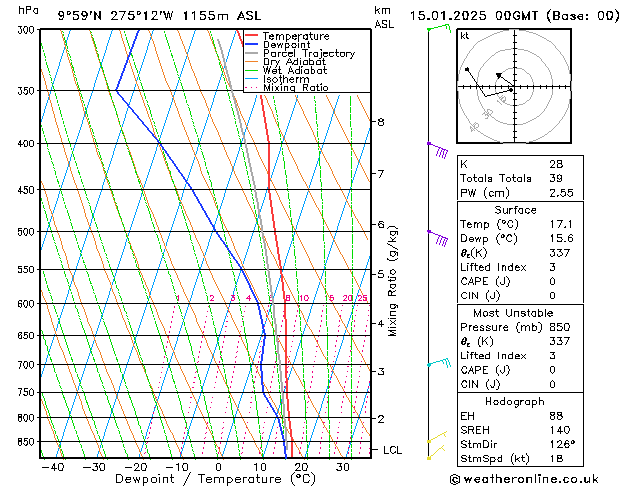Viewport: 629px width, 486px height.
Task: Select the Wet Adiabat legend entry
Action: click(x=295, y=70)
